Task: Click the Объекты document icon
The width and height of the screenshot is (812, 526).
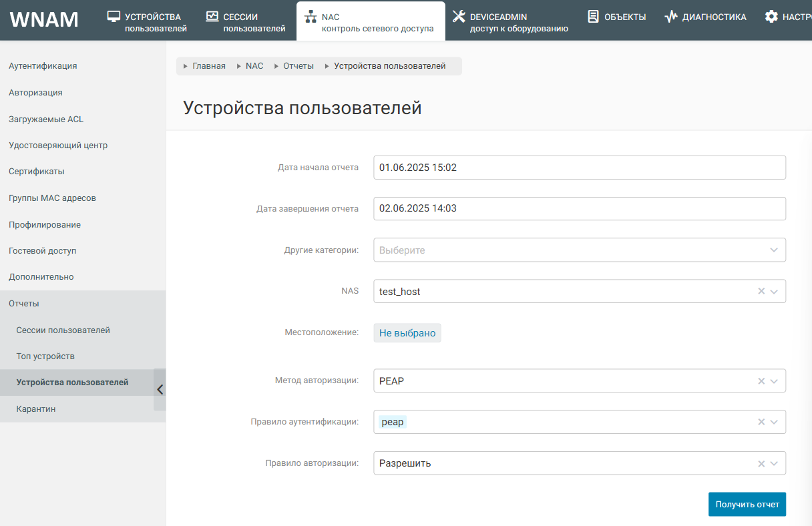Action: (593, 17)
